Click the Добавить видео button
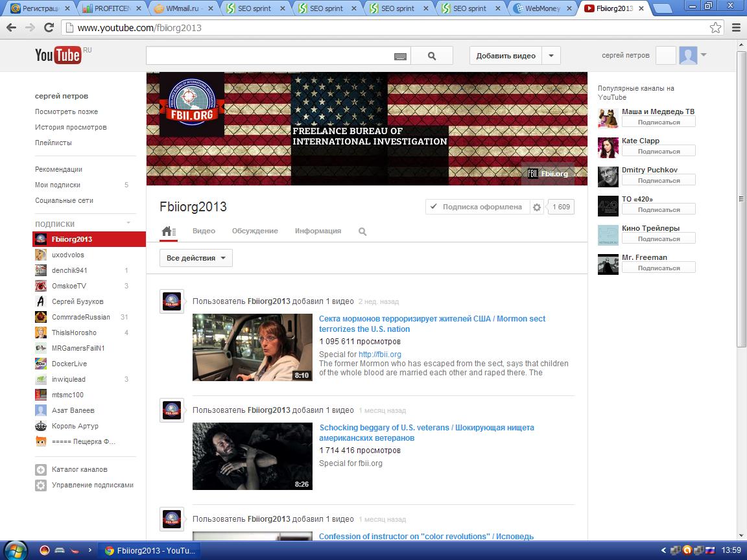The height and width of the screenshot is (560, 747). 506,56
